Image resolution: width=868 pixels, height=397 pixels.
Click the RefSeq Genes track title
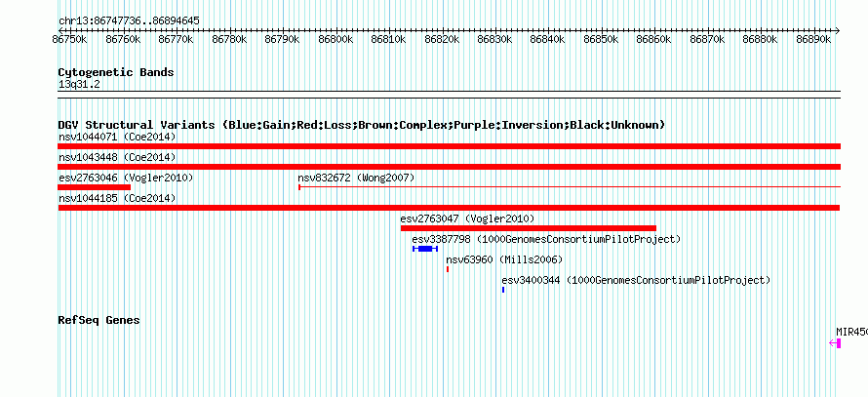tap(99, 320)
